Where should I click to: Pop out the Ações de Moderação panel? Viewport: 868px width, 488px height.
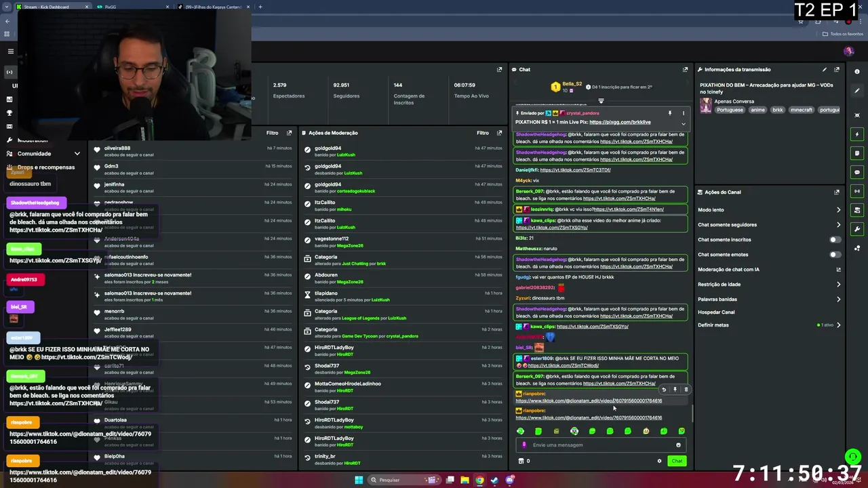click(499, 133)
